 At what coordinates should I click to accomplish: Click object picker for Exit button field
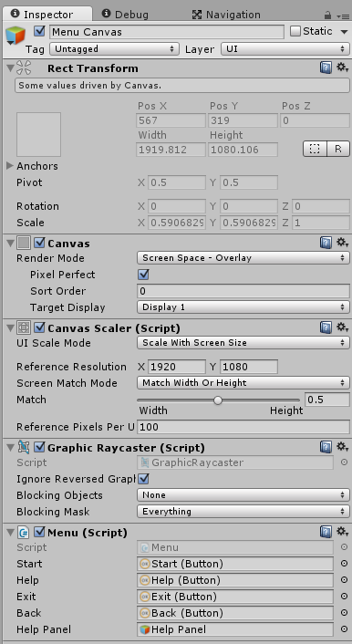pos(344,597)
